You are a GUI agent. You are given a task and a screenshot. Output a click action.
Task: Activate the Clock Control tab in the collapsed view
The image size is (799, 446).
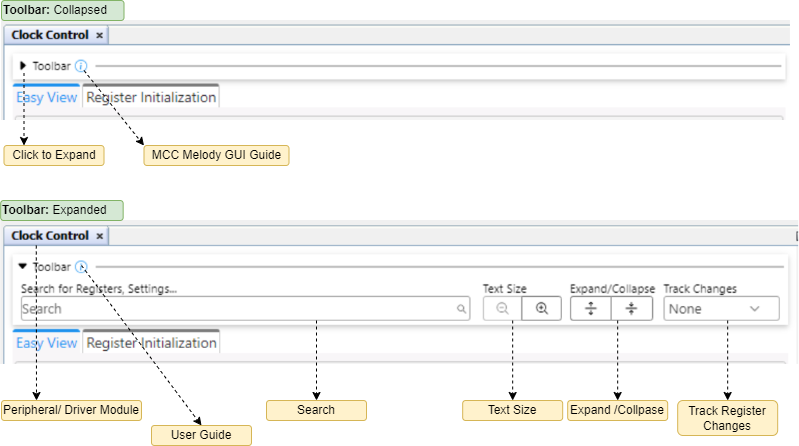click(50, 35)
